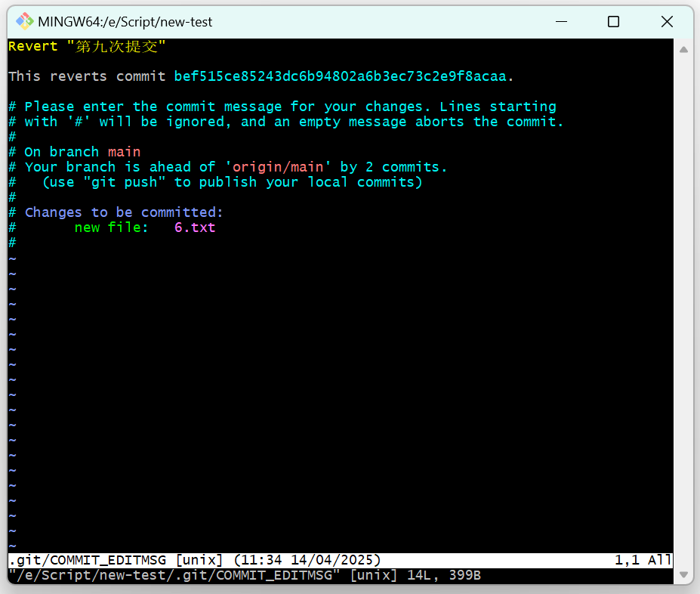Click the scrollbar up arrow
The height and width of the screenshot is (594, 700).
coord(683,50)
